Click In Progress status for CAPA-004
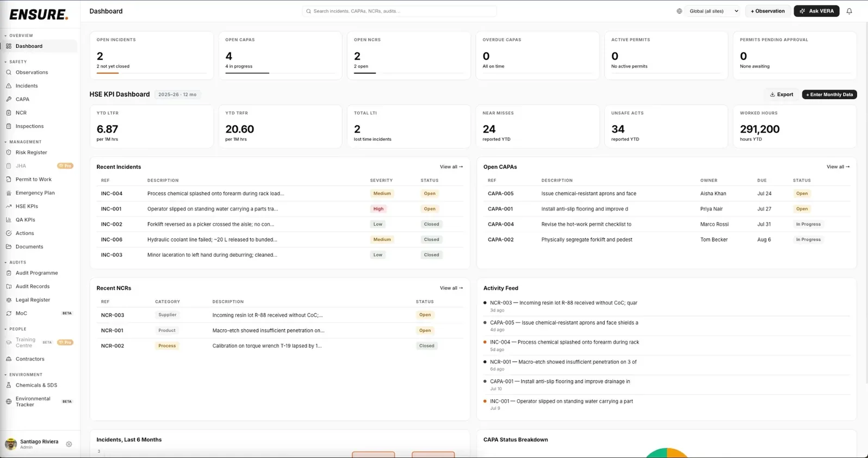Viewport: 868px width, 458px height. click(x=808, y=224)
